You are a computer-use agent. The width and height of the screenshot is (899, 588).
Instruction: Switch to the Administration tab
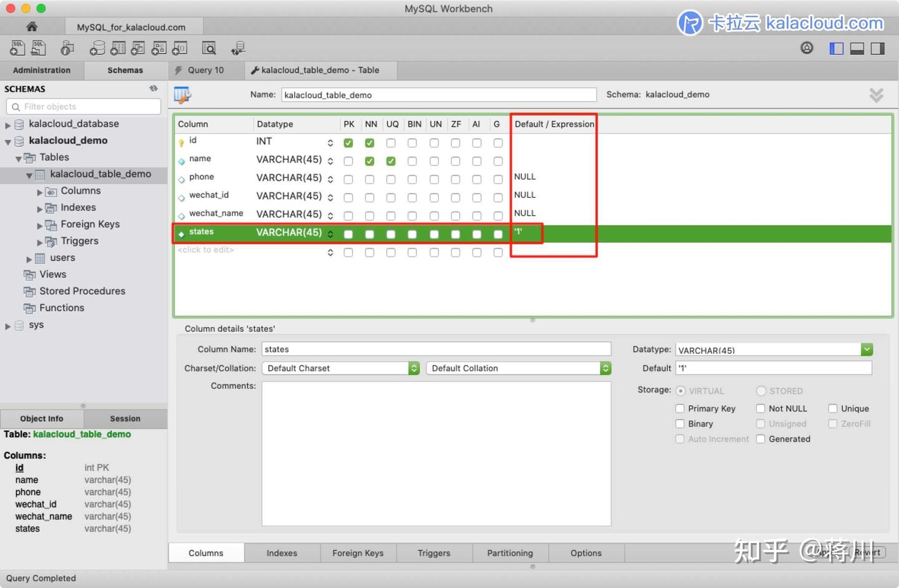(x=41, y=70)
